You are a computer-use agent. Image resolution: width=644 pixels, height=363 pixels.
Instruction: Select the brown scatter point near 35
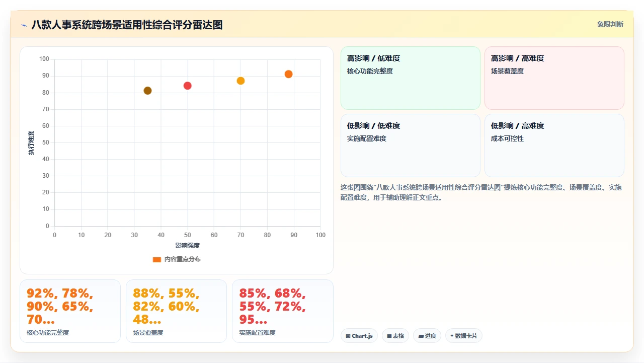point(147,91)
